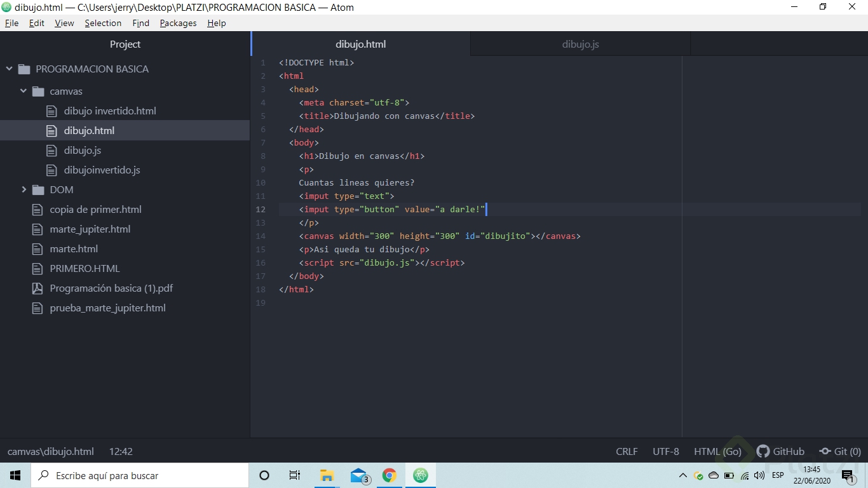Open the notifications action center

pyautogui.click(x=848, y=475)
